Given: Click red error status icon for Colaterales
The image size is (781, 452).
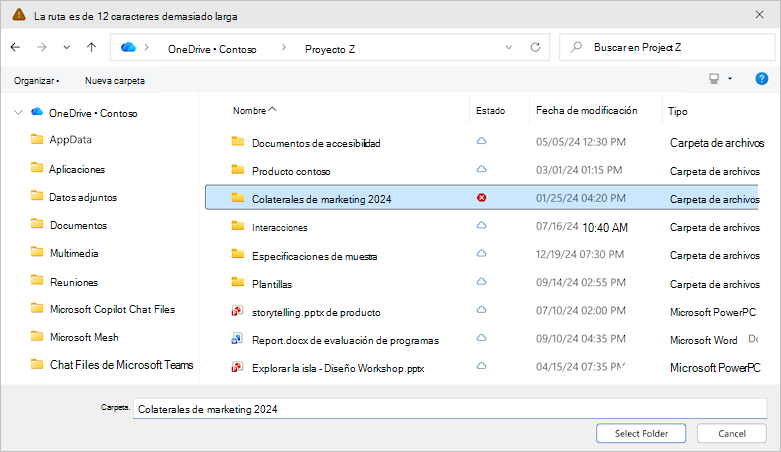Looking at the screenshot, I should tap(481, 198).
